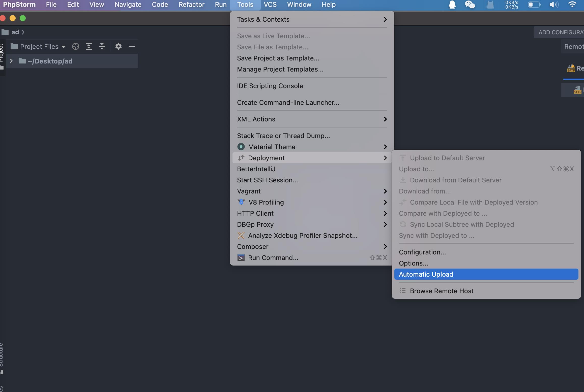
Task: Open the Navigate menu
Action: [x=128, y=5]
